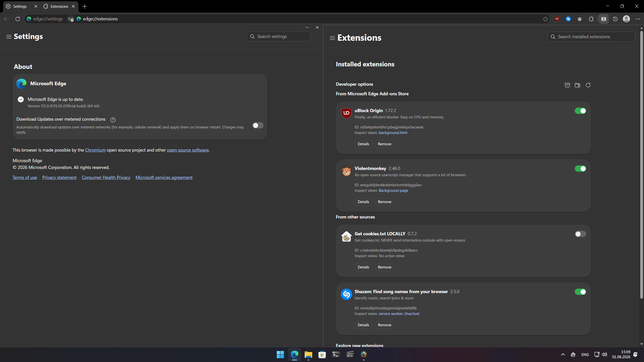Open uBlock Origin Details
Image resolution: width=644 pixels, height=362 pixels.
(364, 144)
